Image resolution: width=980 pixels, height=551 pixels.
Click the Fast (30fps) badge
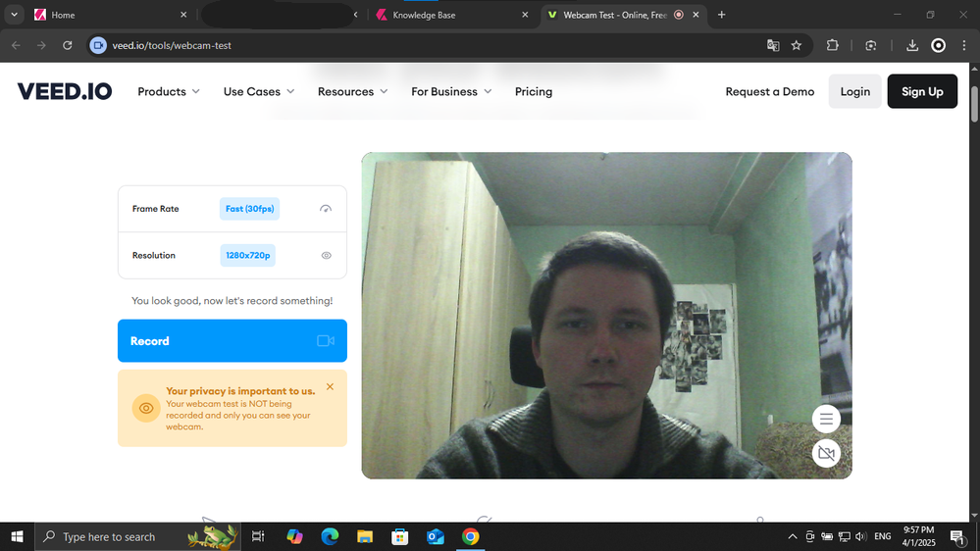(249, 209)
